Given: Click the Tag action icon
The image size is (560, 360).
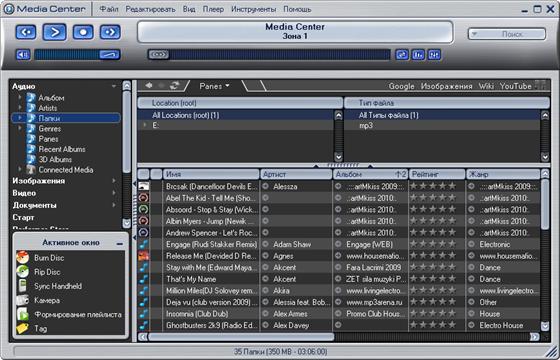Looking at the screenshot, I should (23, 329).
